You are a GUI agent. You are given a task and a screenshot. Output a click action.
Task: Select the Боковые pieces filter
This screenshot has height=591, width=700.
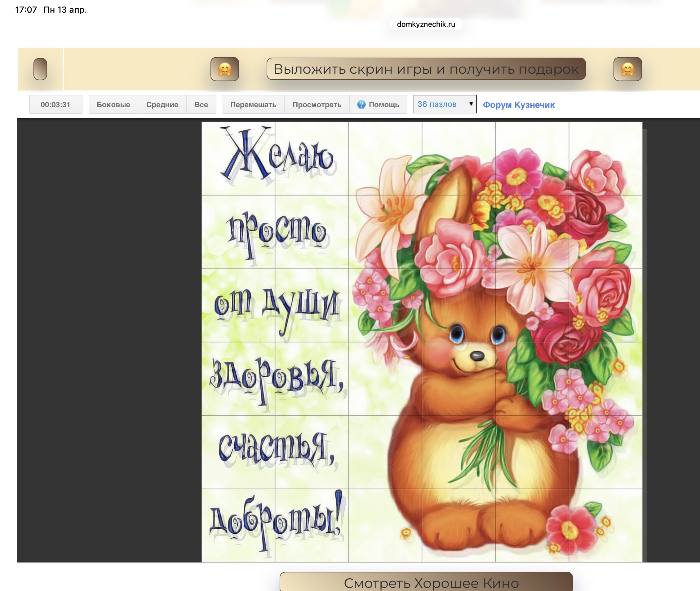(x=113, y=104)
